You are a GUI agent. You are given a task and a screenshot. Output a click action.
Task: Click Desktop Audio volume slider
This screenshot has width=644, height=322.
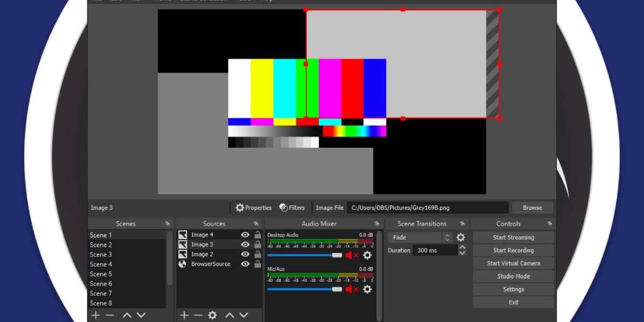click(305, 255)
